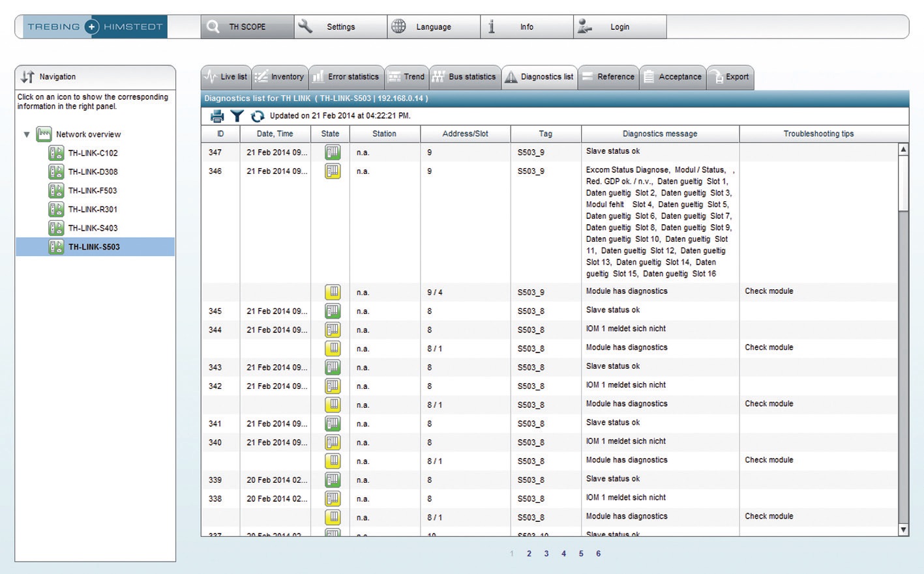Click 'IOM 1 meldet sich nicht' in entry 344
Image resolution: width=924 pixels, height=574 pixels.
point(626,329)
